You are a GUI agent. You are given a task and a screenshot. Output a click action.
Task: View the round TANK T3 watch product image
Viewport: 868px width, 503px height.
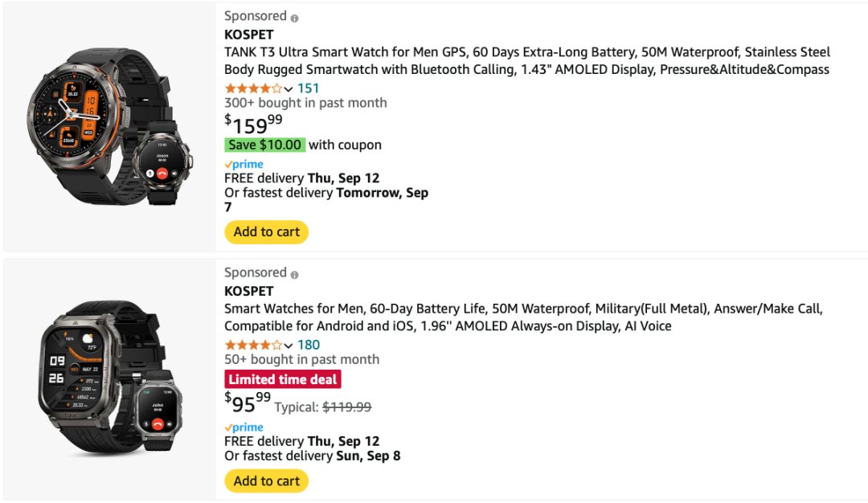click(x=108, y=126)
